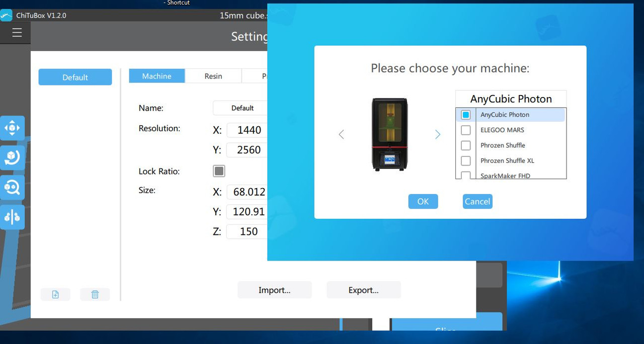Create a new profile with the add icon
This screenshot has height=344, width=644.
tap(55, 294)
